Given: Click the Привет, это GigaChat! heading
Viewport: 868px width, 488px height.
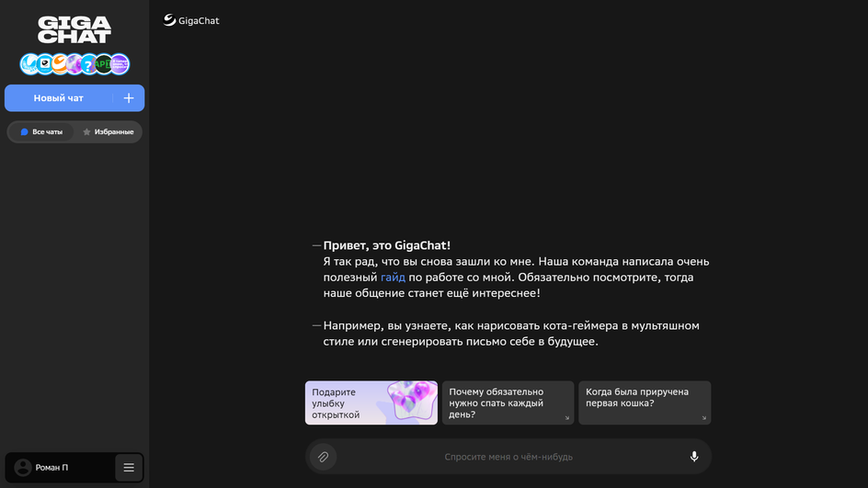Looking at the screenshot, I should pos(386,245).
